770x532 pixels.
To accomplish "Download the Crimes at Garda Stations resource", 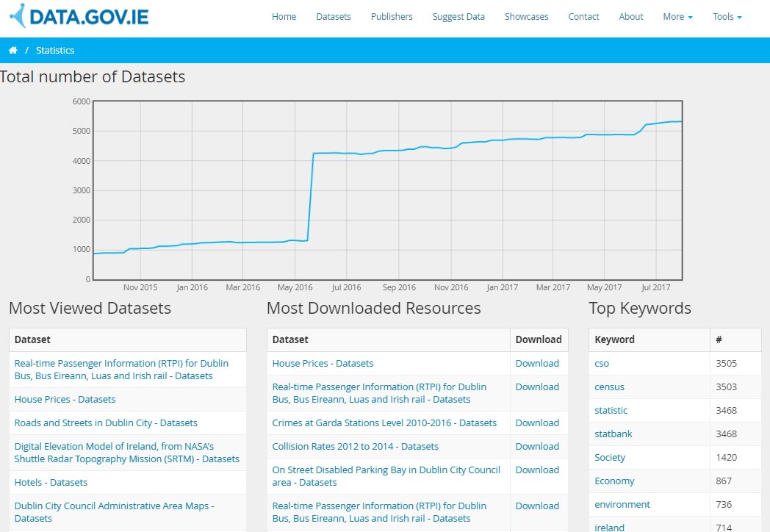I will coord(537,423).
